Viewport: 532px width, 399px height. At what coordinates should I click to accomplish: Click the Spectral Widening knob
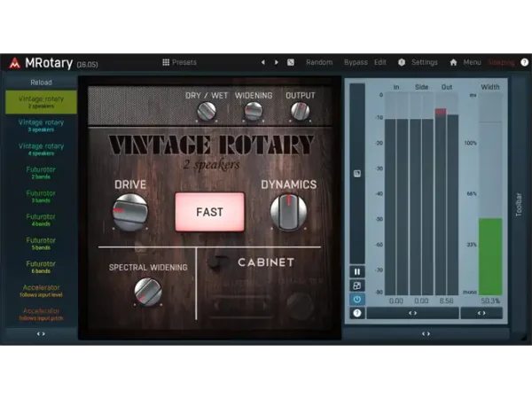[x=148, y=292]
